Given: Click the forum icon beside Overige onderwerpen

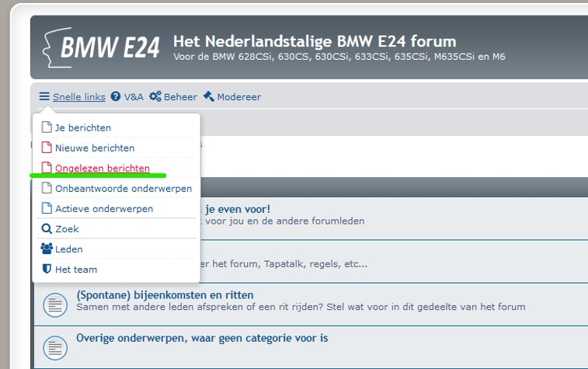Looking at the screenshot, I should [x=55, y=348].
